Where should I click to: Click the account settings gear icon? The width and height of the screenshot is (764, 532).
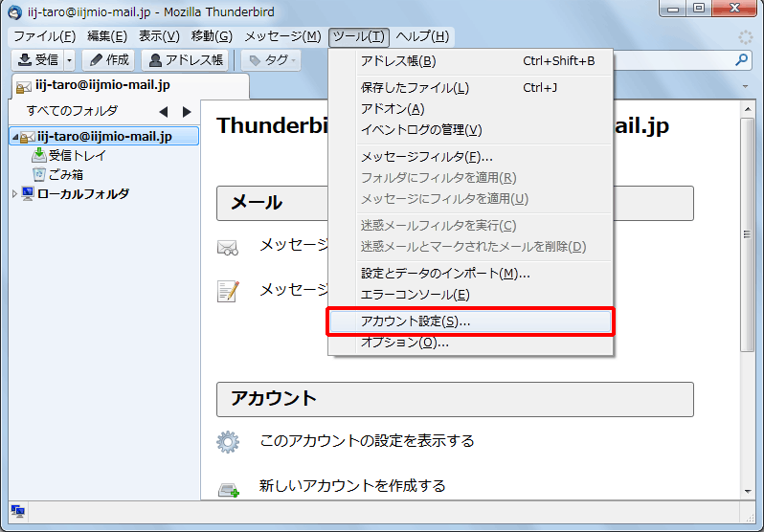228,442
